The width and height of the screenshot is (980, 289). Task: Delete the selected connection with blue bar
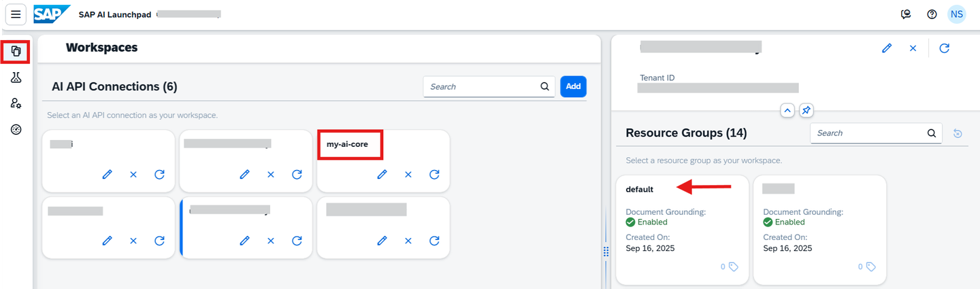270,241
